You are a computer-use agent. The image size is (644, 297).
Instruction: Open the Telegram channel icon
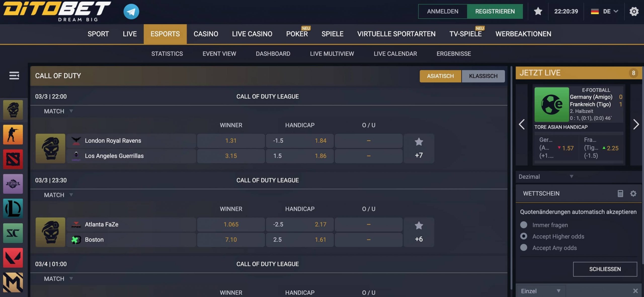pos(131,11)
